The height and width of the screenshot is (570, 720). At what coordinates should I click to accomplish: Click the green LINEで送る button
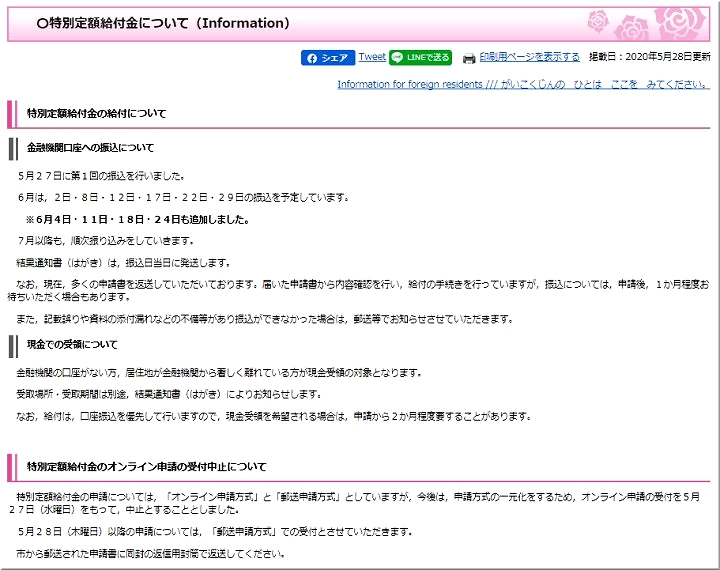pos(421,58)
